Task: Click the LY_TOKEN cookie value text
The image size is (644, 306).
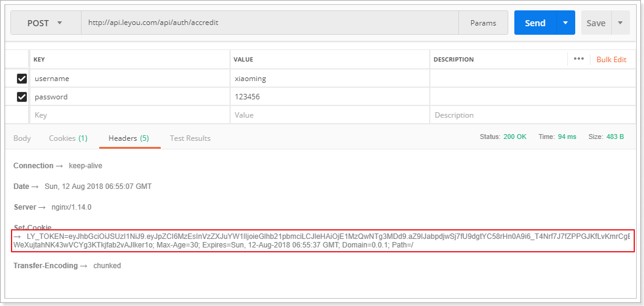Action: 321,241
